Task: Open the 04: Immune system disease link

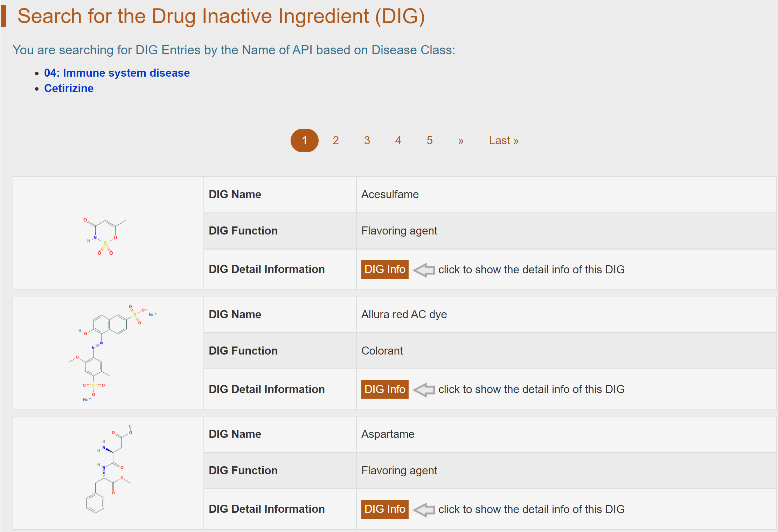Action: click(x=117, y=73)
